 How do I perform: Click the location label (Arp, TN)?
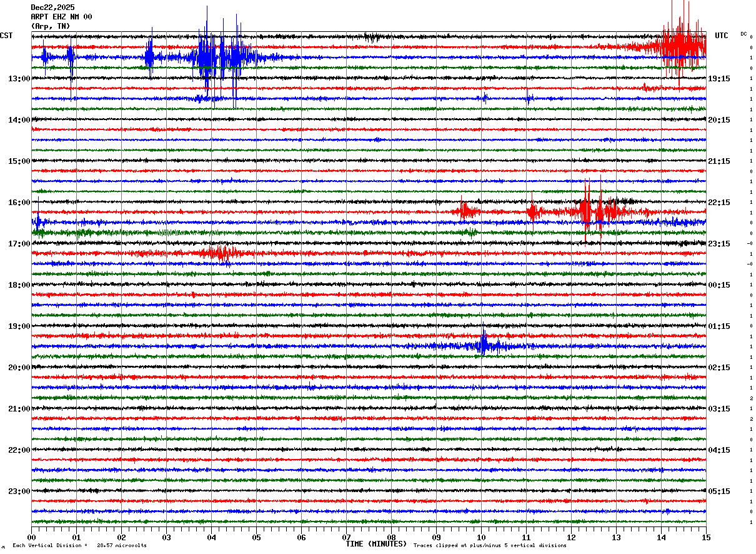coord(51,26)
